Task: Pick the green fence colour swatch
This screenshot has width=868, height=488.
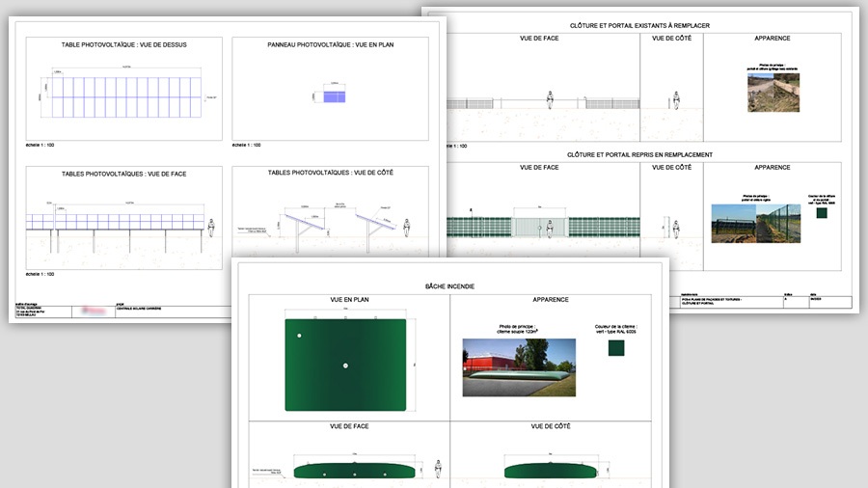Action: [822, 213]
